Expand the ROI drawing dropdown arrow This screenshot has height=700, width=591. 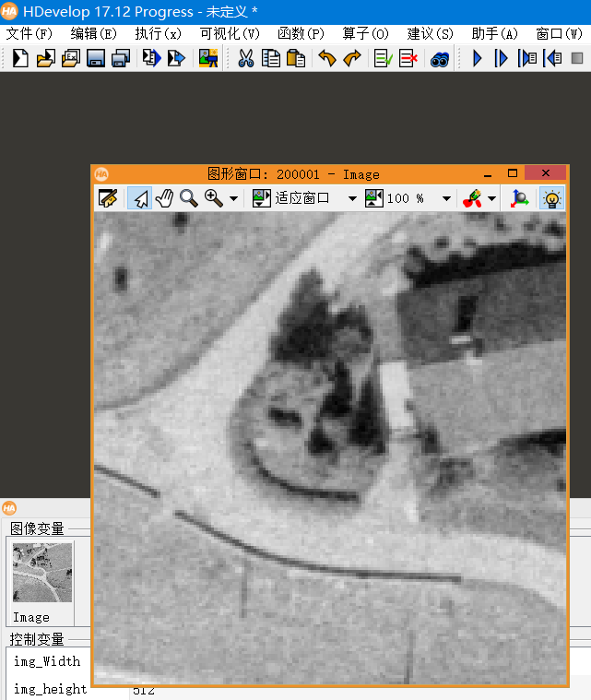click(x=492, y=198)
